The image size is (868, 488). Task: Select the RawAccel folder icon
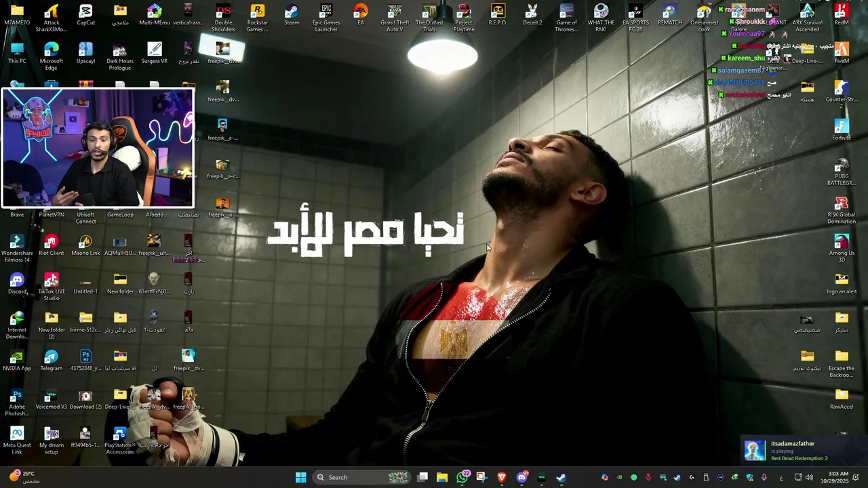(x=842, y=399)
